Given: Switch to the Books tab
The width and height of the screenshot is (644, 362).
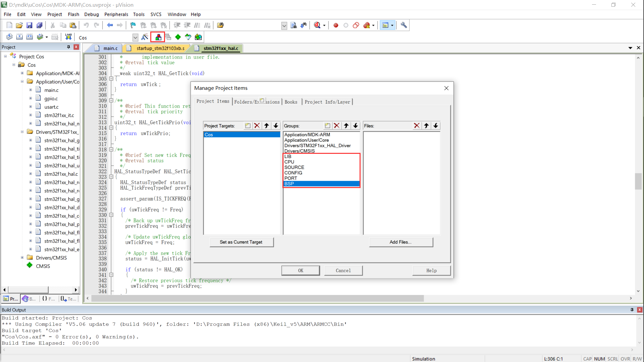Looking at the screenshot, I should tap(291, 102).
